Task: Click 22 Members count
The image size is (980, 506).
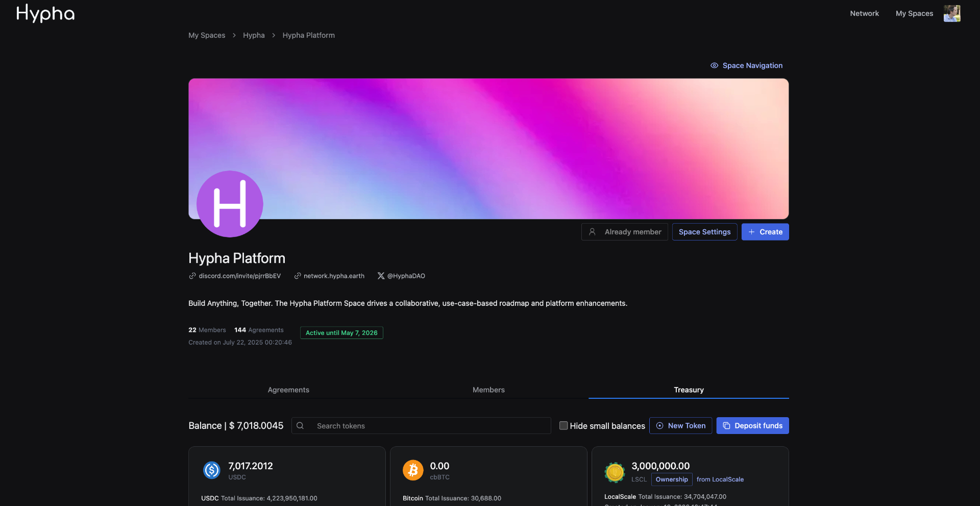Action: [x=207, y=330]
